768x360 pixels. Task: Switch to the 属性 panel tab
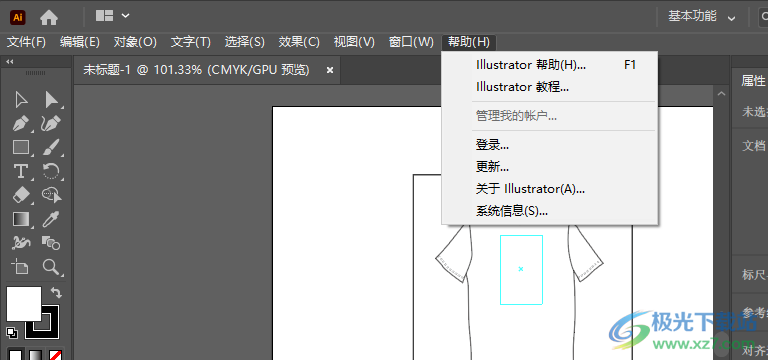[753, 81]
